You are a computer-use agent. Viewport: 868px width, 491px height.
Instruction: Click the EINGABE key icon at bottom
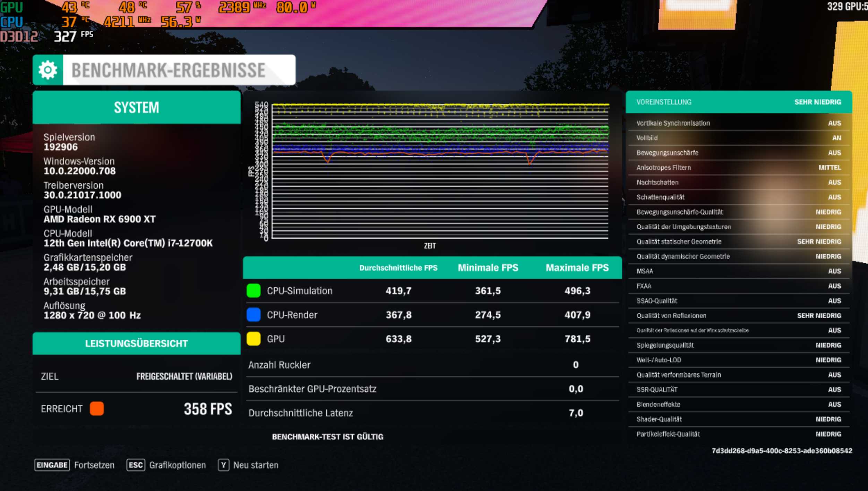point(51,465)
